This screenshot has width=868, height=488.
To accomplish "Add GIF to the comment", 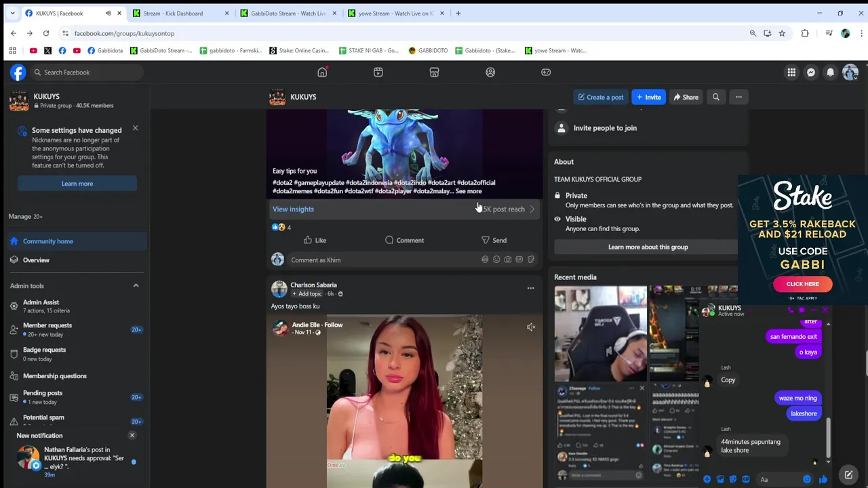I will click(519, 260).
